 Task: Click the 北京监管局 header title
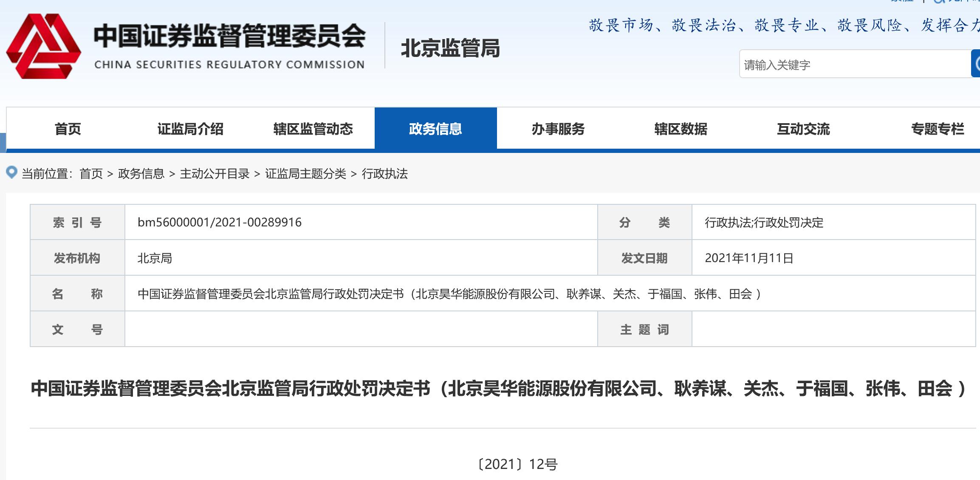click(450, 48)
